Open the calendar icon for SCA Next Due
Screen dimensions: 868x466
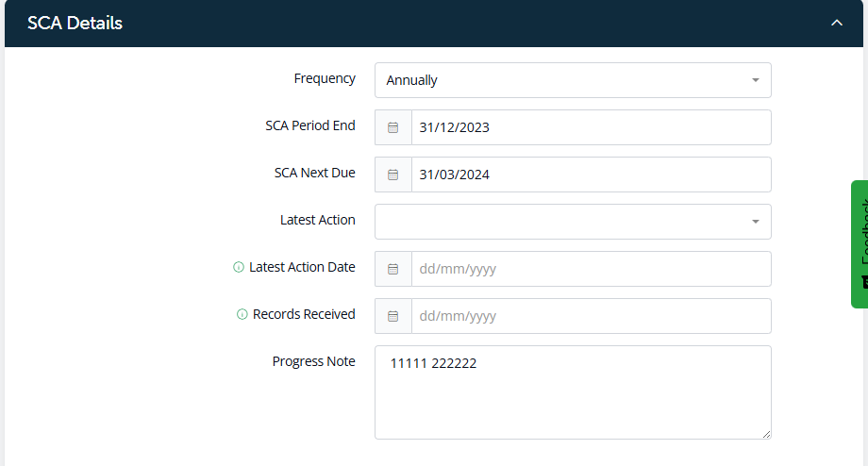(393, 175)
